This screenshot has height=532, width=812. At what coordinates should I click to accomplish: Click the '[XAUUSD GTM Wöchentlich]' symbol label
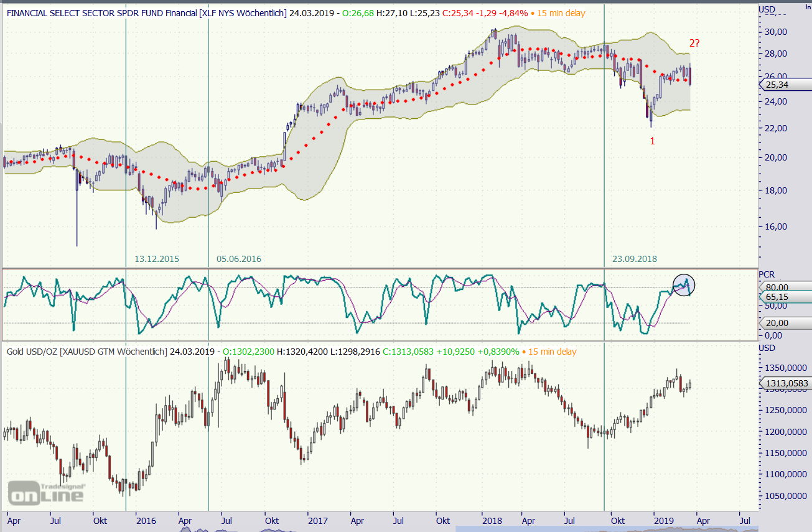[113, 352]
